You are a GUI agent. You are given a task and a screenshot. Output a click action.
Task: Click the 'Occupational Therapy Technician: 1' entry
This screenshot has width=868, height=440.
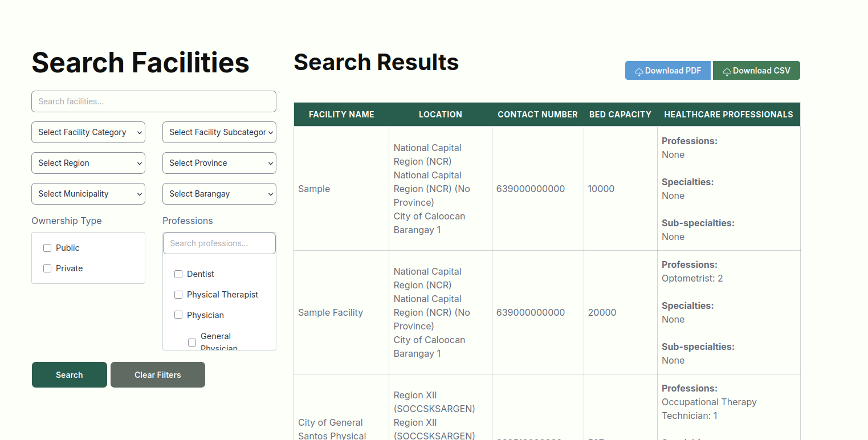(x=709, y=409)
